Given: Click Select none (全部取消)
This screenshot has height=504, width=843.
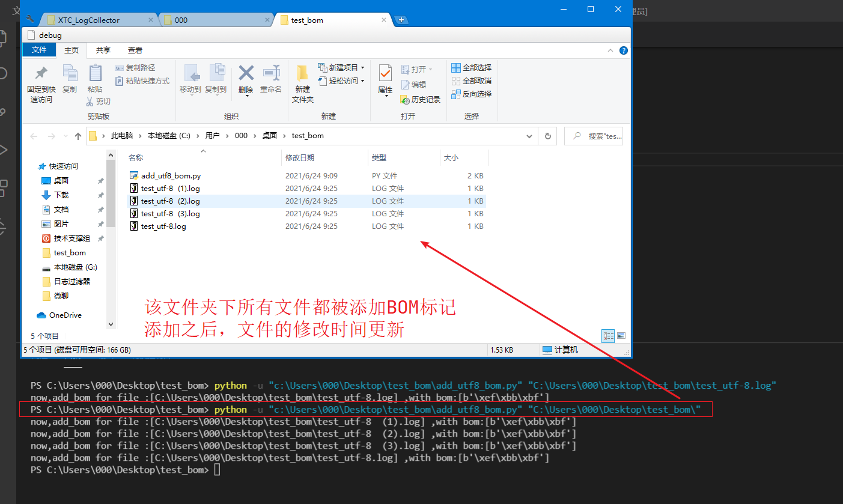Looking at the screenshot, I should pos(472,80).
